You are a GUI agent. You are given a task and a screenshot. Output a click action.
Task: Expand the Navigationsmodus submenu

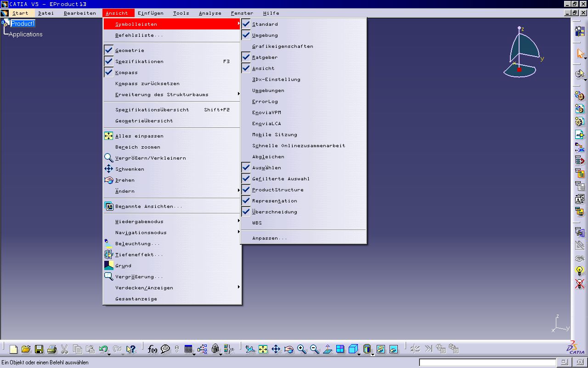point(172,232)
